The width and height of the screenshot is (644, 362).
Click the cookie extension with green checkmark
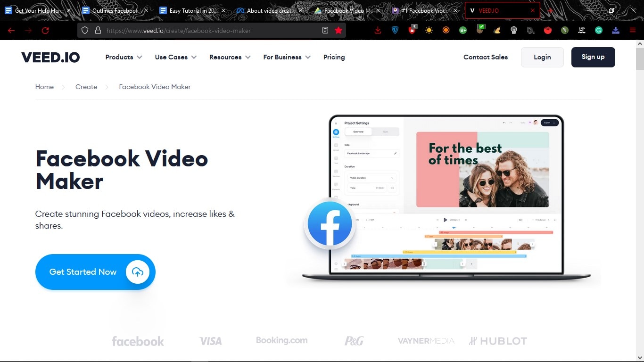pyautogui.click(x=480, y=30)
